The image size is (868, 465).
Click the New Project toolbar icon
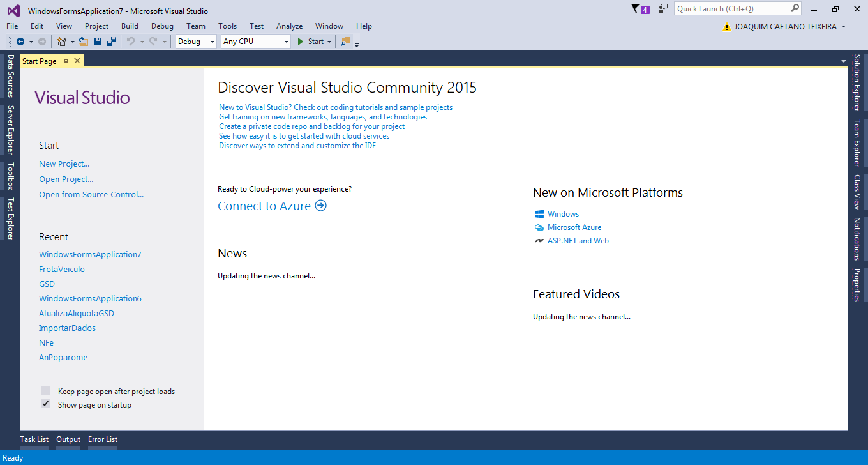(62, 42)
